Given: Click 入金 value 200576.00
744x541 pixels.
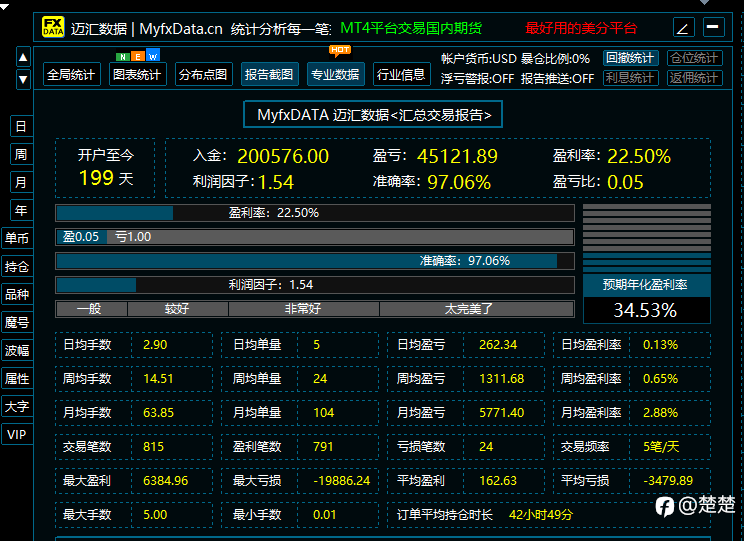Looking at the screenshot, I should 283,156.
